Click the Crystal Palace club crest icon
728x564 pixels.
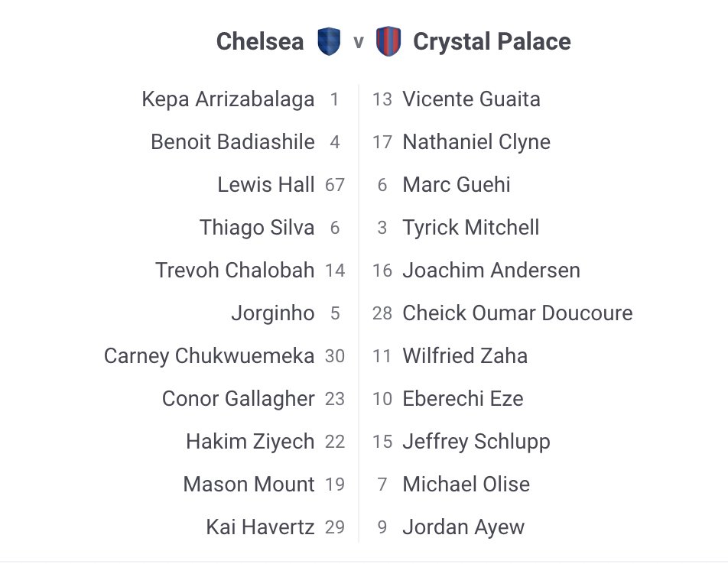[x=388, y=41]
